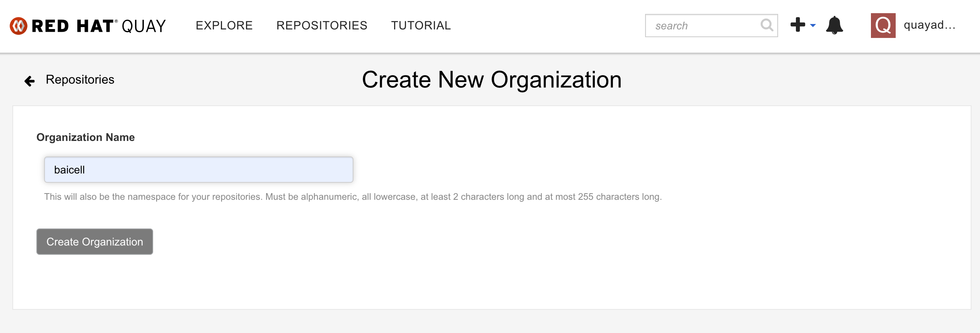Click the Red Hat Quay logo icon
The height and width of the screenshot is (333, 980).
19,26
